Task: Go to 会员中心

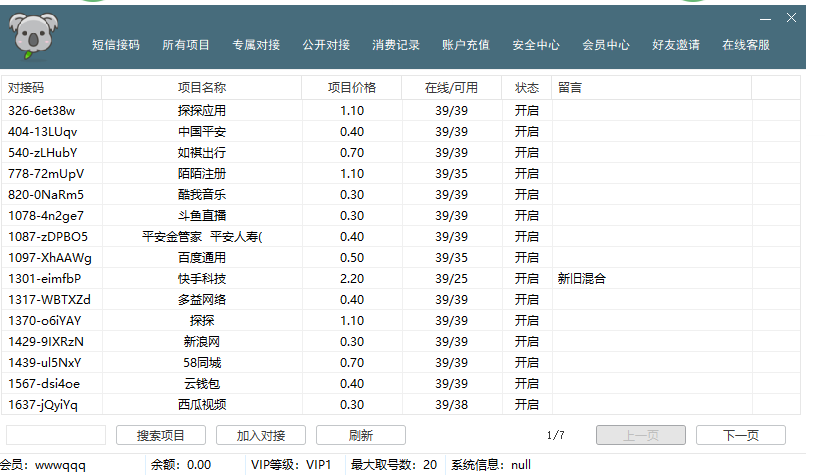Action: coord(606,45)
